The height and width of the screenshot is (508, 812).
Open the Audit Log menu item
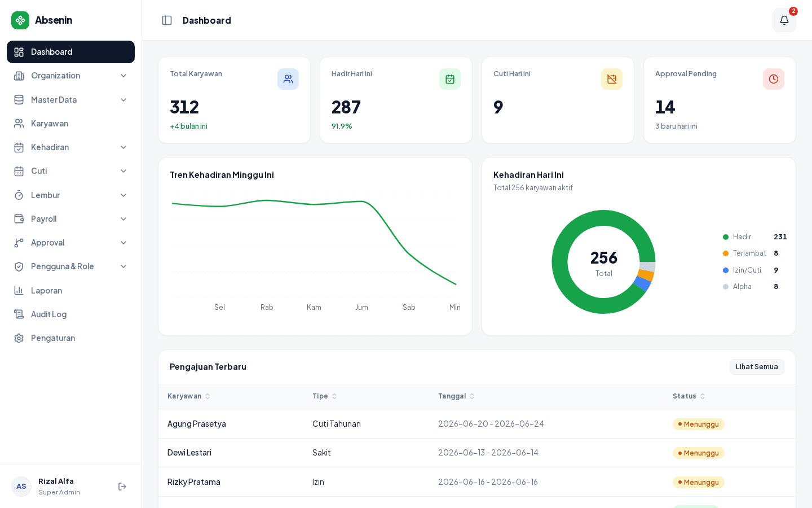pyautogui.click(x=70, y=314)
